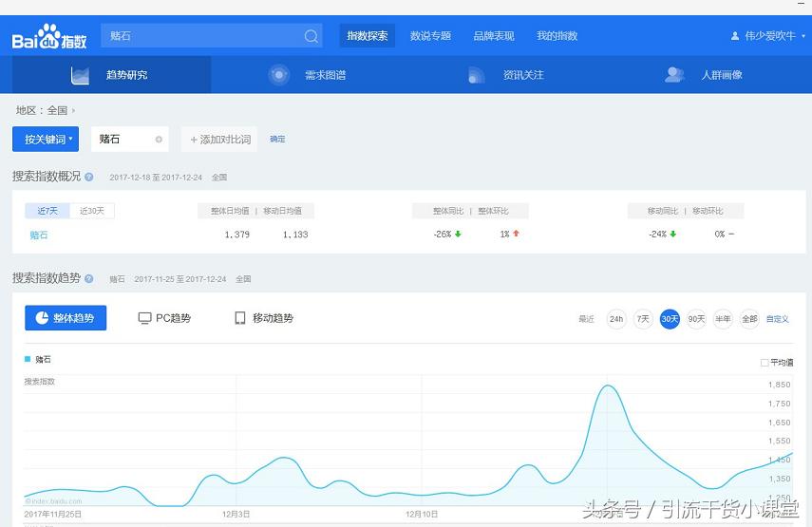812x527 pixels.
Task: Open the 指数探索 menu item
Action: click(368, 36)
